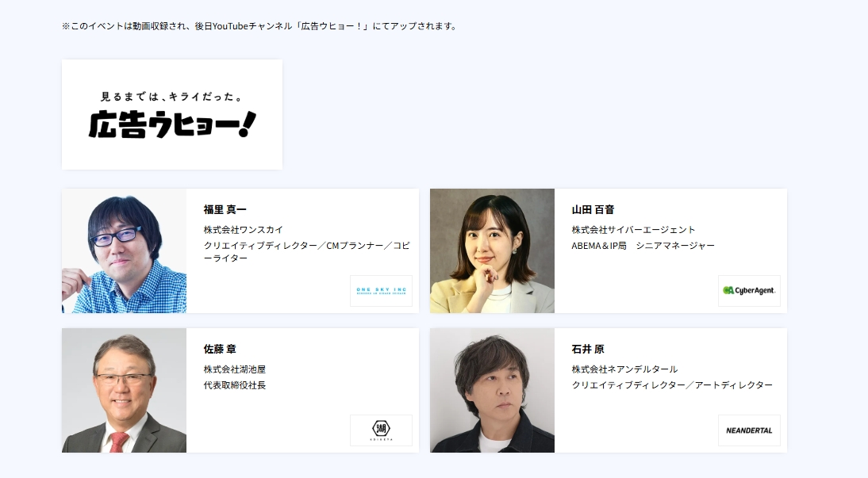Click the title 代表取締役社長
The height and width of the screenshot is (478, 868).
[x=235, y=385]
